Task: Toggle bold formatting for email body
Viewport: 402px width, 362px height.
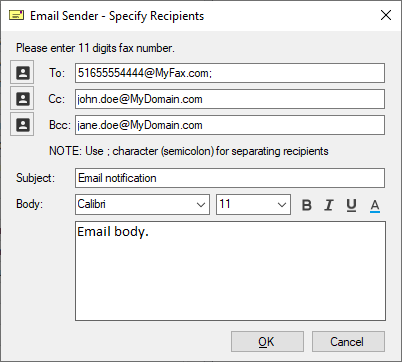Action: click(307, 205)
